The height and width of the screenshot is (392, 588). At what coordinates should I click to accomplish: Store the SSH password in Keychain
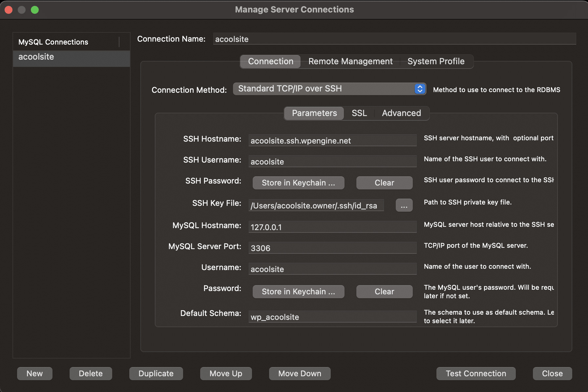(298, 183)
